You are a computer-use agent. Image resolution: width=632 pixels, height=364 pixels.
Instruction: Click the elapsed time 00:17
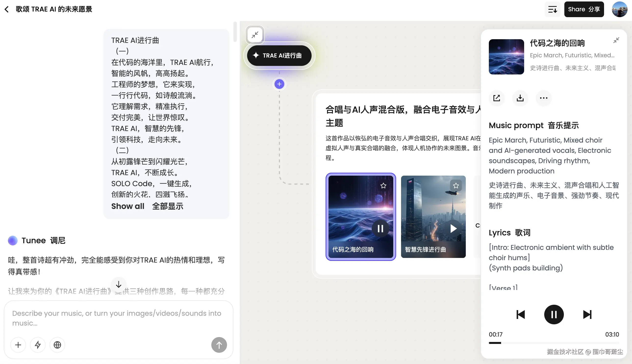point(495,334)
